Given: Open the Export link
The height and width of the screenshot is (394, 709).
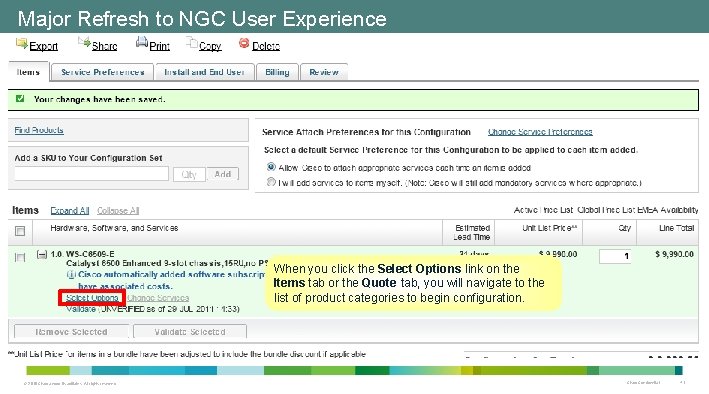Looking at the screenshot, I should pyautogui.click(x=43, y=46).
